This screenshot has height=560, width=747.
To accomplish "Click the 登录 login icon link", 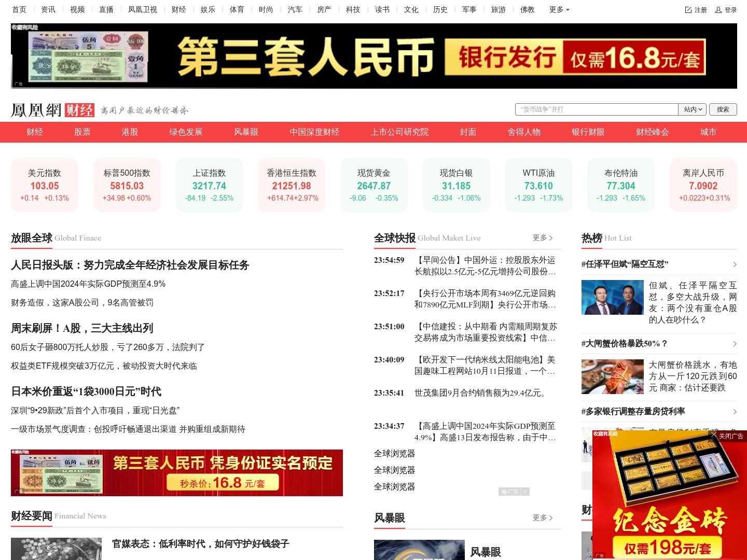I will coord(726,10).
